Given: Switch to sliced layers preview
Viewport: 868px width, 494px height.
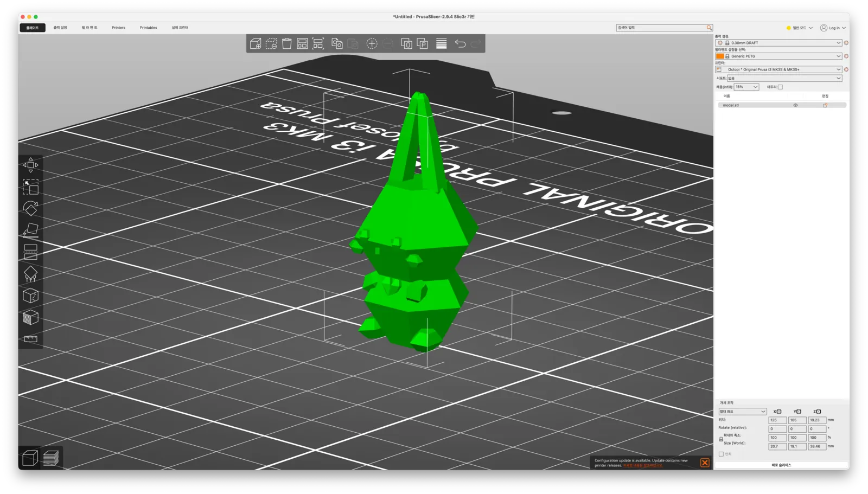Looking at the screenshot, I should tap(51, 458).
